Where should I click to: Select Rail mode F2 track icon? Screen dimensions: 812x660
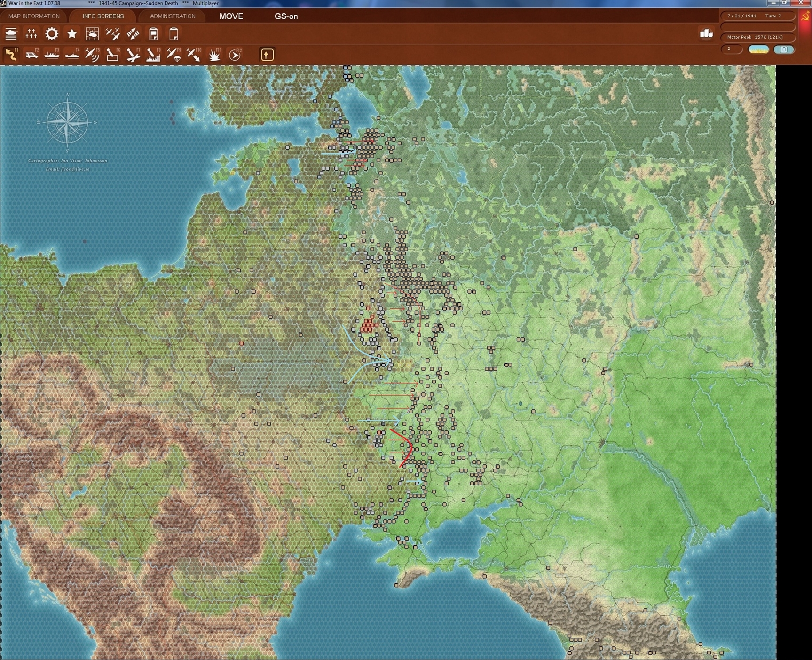tap(32, 55)
